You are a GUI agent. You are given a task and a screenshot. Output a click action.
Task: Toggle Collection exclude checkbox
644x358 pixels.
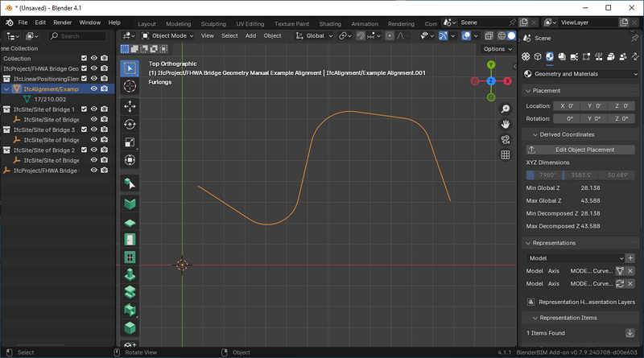point(85,58)
